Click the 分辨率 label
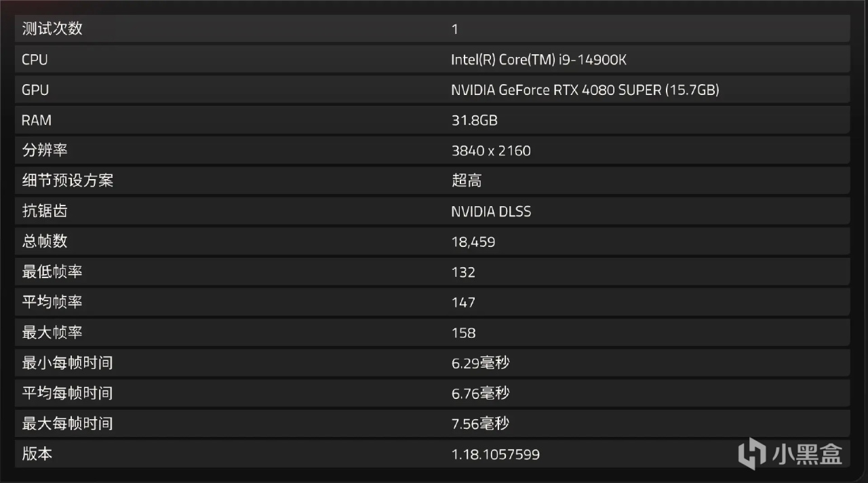868x483 pixels. pyautogui.click(x=44, y=151)
